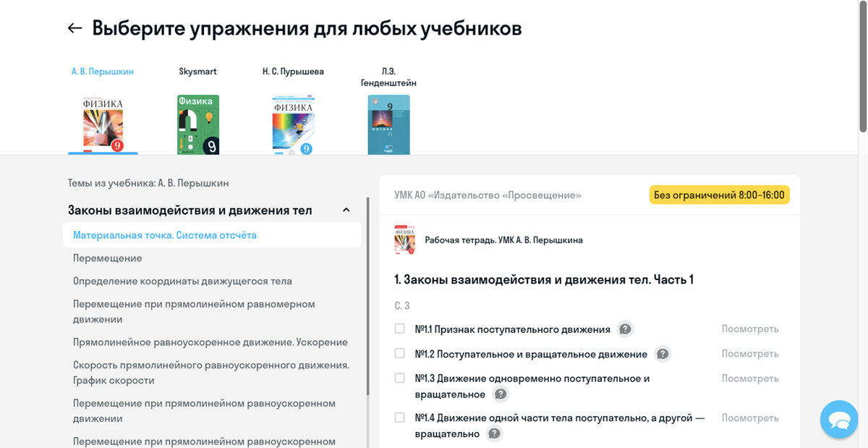Open help hint for №1.1 Признак поступательного движения

click(x=626, y=329)
